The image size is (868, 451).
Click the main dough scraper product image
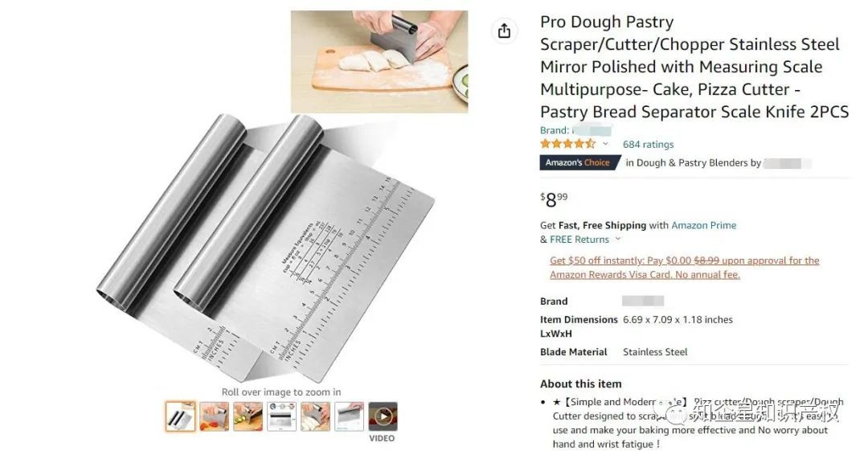tap(266, 247)
